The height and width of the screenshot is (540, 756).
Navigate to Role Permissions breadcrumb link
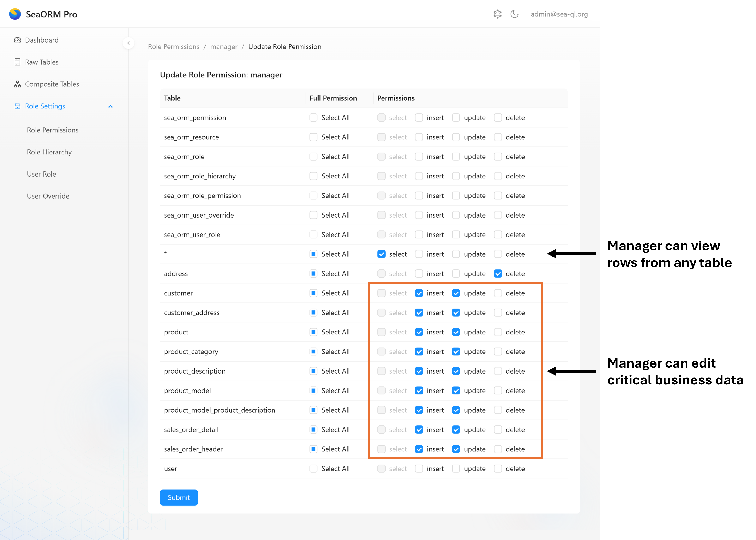tap(173, 46)
